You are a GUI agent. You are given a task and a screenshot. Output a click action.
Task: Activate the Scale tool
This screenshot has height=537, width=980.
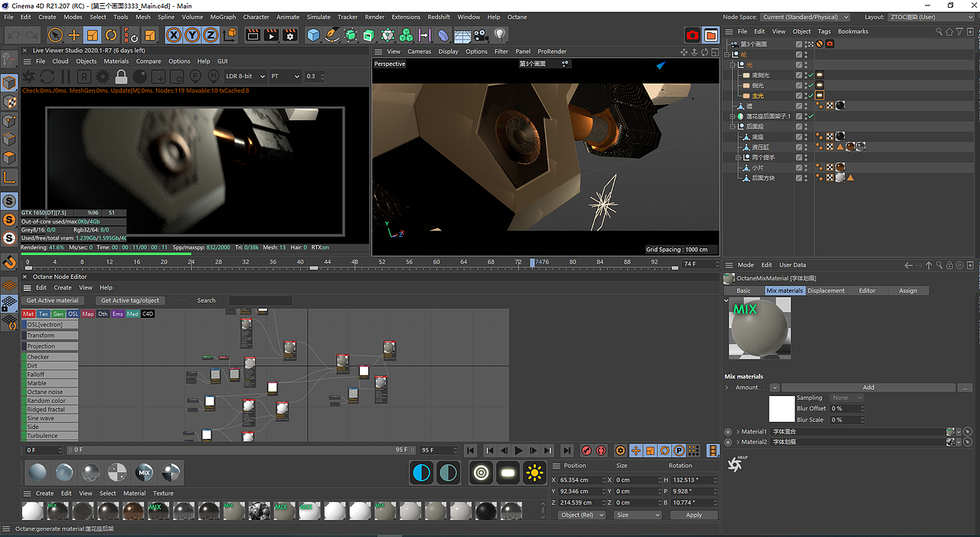click(92, 34)
